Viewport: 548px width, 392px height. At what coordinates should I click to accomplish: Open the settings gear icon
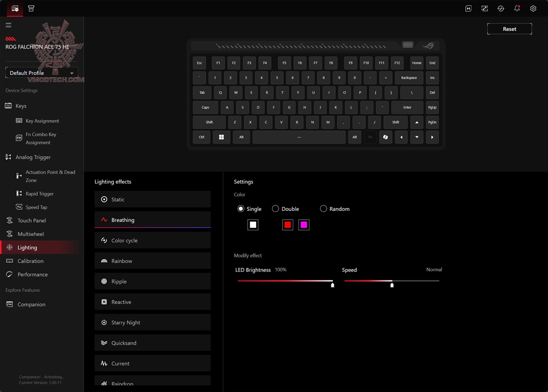[533, 9]
